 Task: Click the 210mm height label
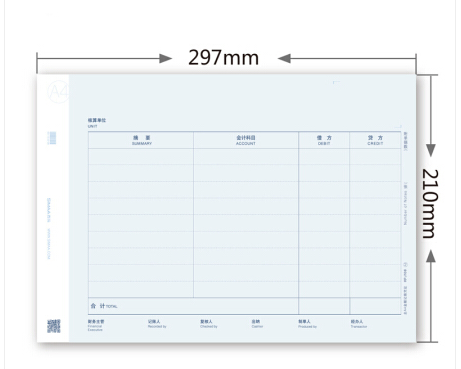point(430,203)
